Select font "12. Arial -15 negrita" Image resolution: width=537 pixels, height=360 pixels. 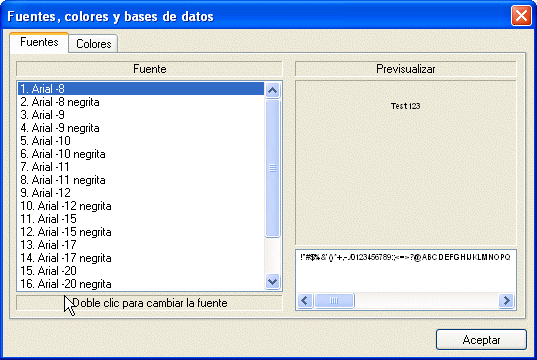click(141, 232)
